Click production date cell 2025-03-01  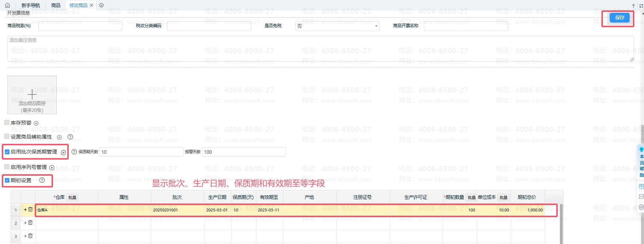[218, 210]
